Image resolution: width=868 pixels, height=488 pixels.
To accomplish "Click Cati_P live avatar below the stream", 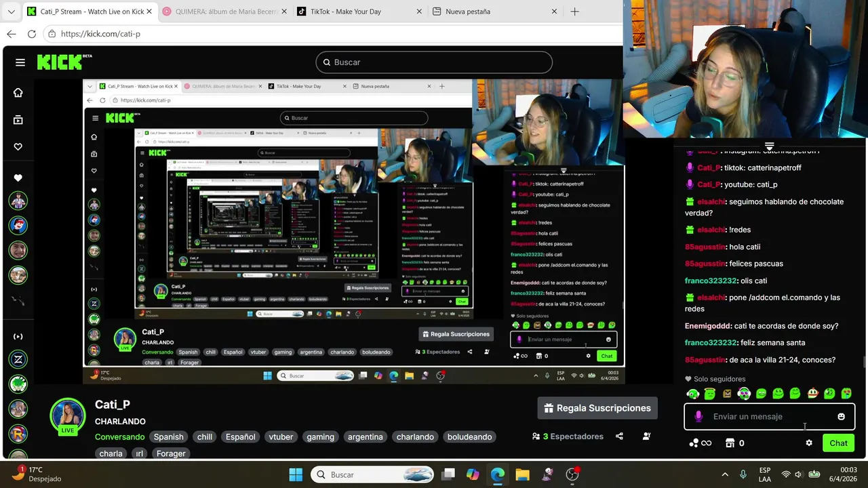I will click(x=68, y=415).
